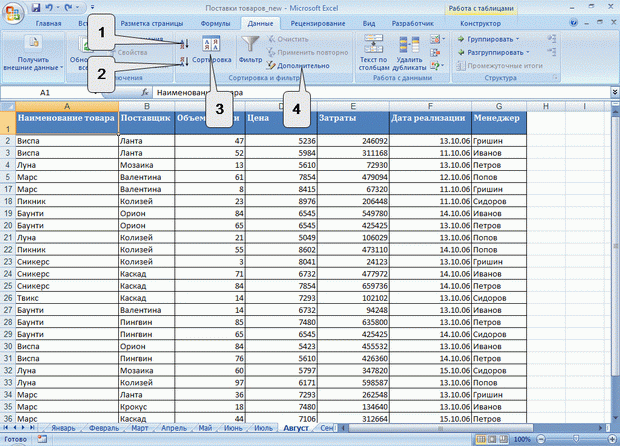Image resolution: width=620 pixels, height=446 pixels.
Task: Open the Сортировка sort dialog icon
Action: point(211,43)
